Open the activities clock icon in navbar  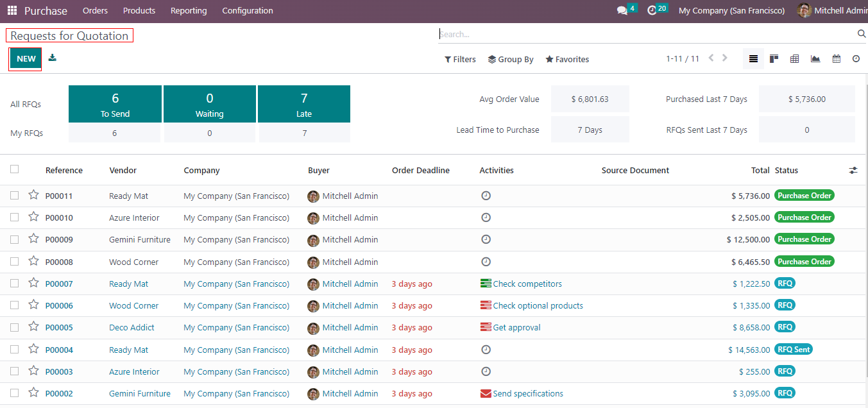(652, 11)
